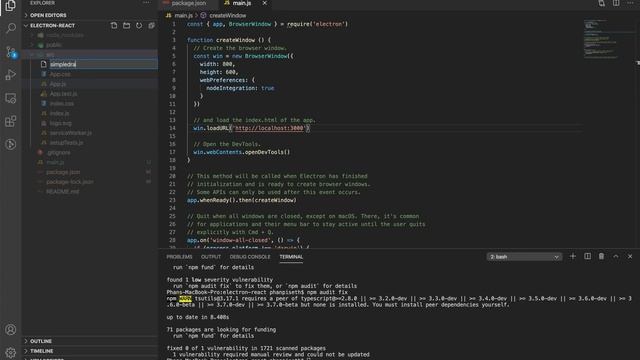Click line number 14 in gutter
The image size is (640, 360).
(x=172, y=128)
